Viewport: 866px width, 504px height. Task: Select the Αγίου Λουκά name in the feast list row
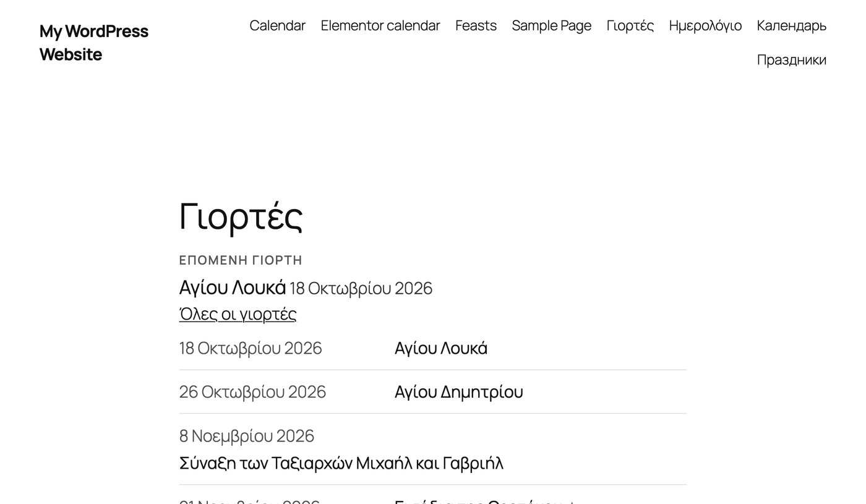[441, 348]
